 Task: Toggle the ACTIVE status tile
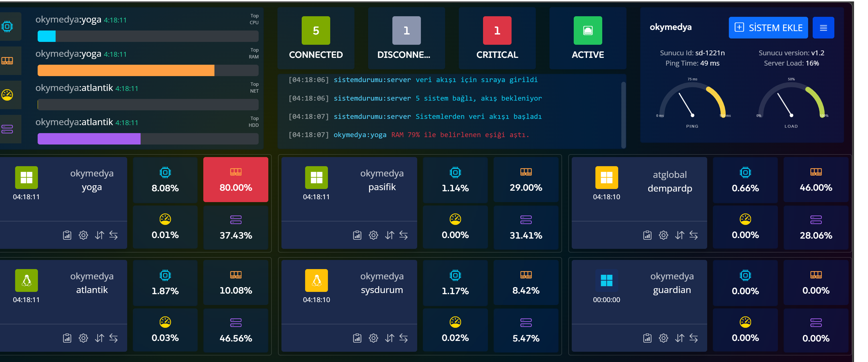[588, 38]
